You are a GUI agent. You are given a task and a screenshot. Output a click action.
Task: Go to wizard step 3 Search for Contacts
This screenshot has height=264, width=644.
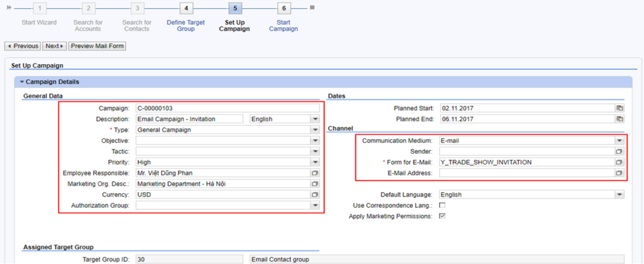tap(137, 8)
